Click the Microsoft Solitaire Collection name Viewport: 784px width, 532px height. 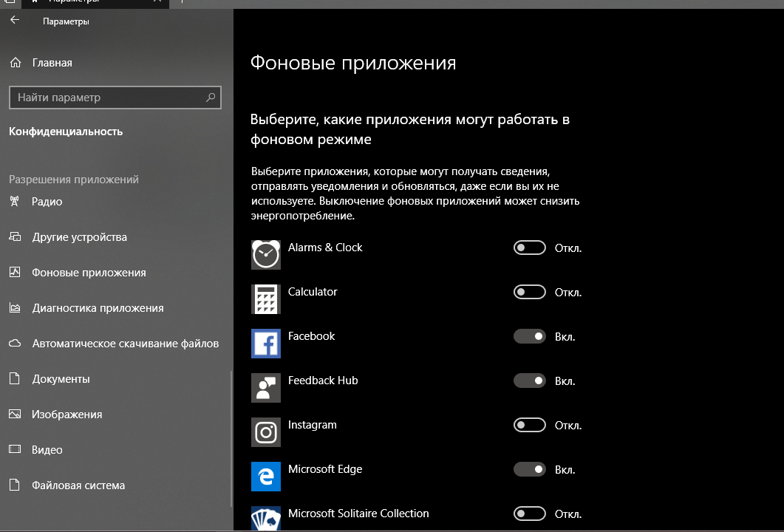(358, 514)
